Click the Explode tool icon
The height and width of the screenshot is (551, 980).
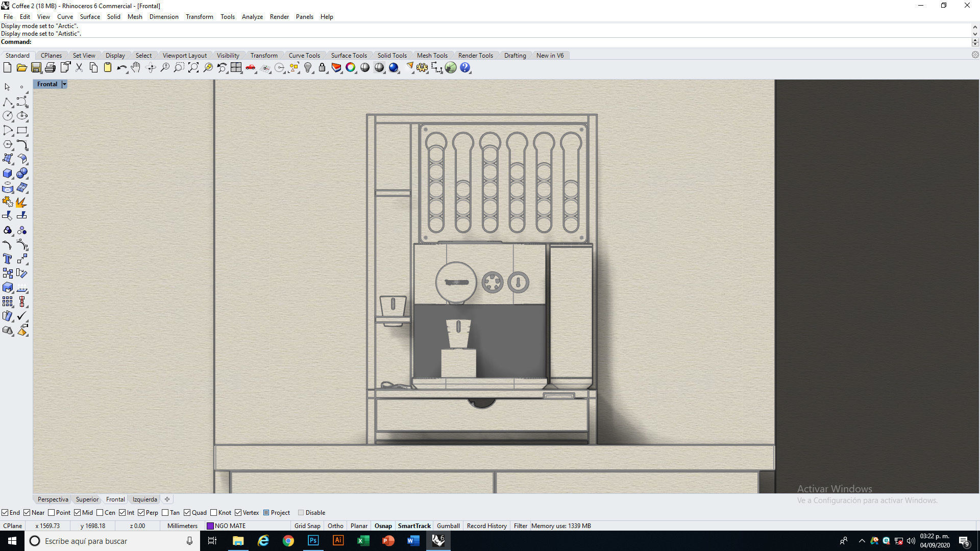tap(22, 202)
